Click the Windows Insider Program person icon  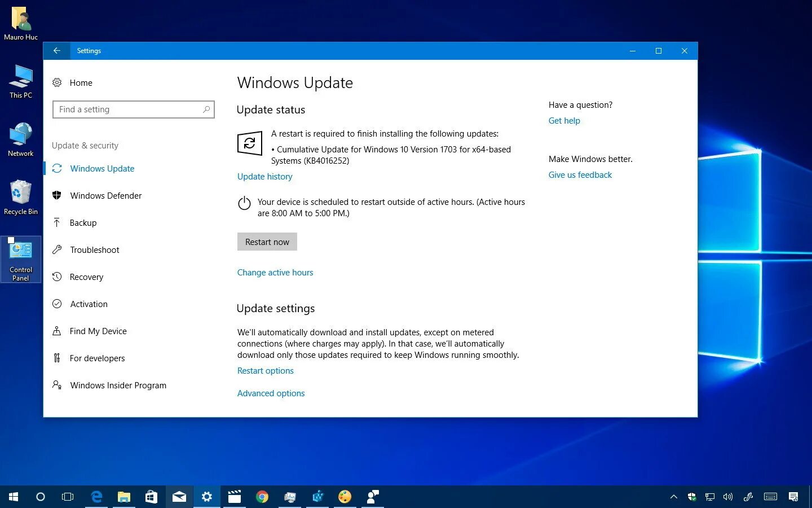[x=57, y=386]
